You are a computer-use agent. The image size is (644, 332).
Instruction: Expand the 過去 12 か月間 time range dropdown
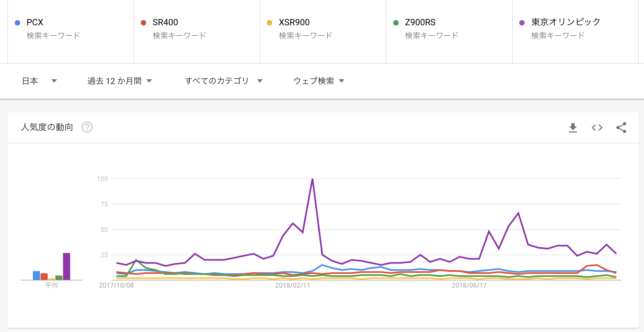(119, 81)
